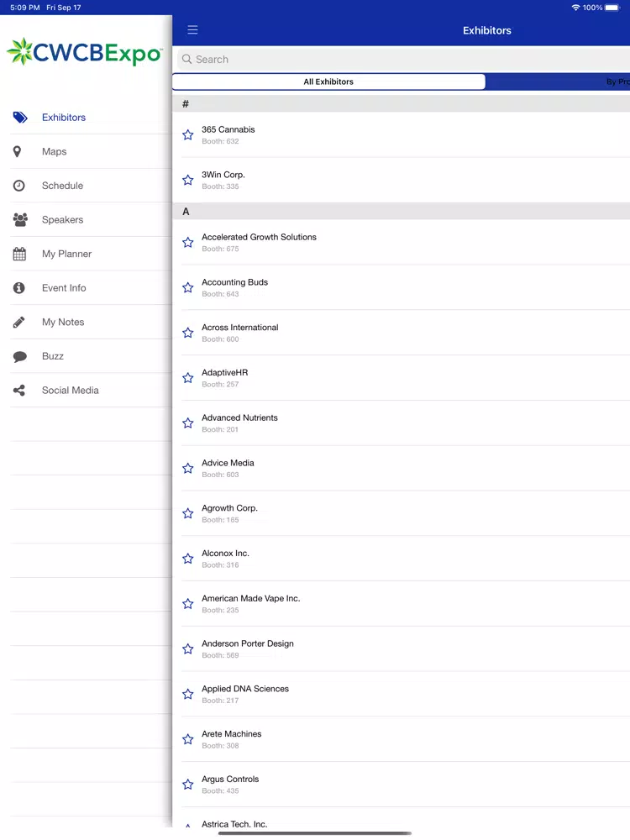Click the Exhibitors tag icon in sidebar

(20, 118)
